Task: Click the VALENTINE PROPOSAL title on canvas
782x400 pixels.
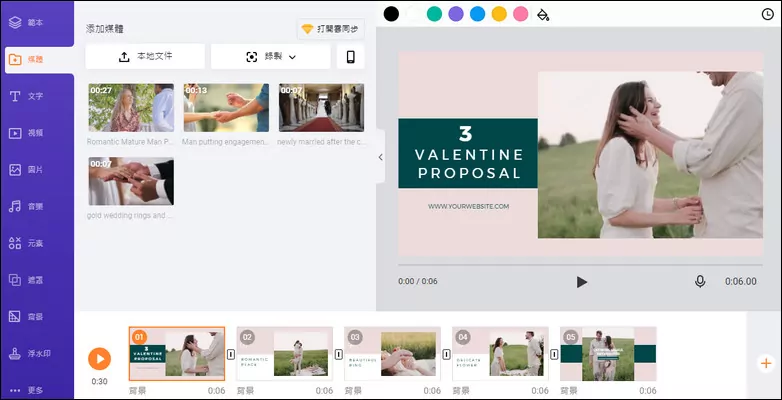Action: tap(469, 164)
